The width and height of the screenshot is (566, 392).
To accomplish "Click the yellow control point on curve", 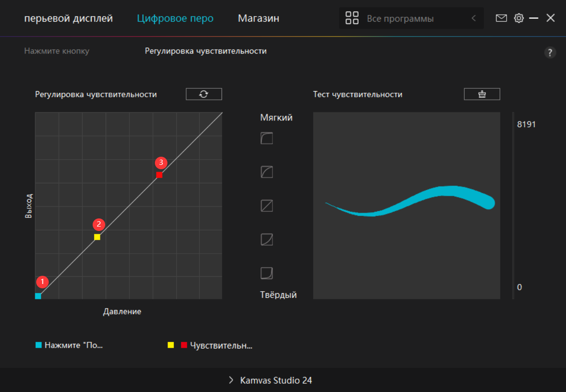I will [x=97, y=237].
